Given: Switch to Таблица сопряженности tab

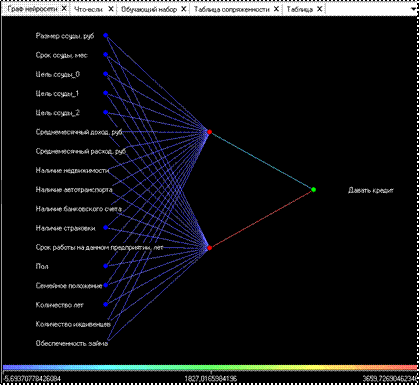Looking at the screenshot, I should [232, 9].
